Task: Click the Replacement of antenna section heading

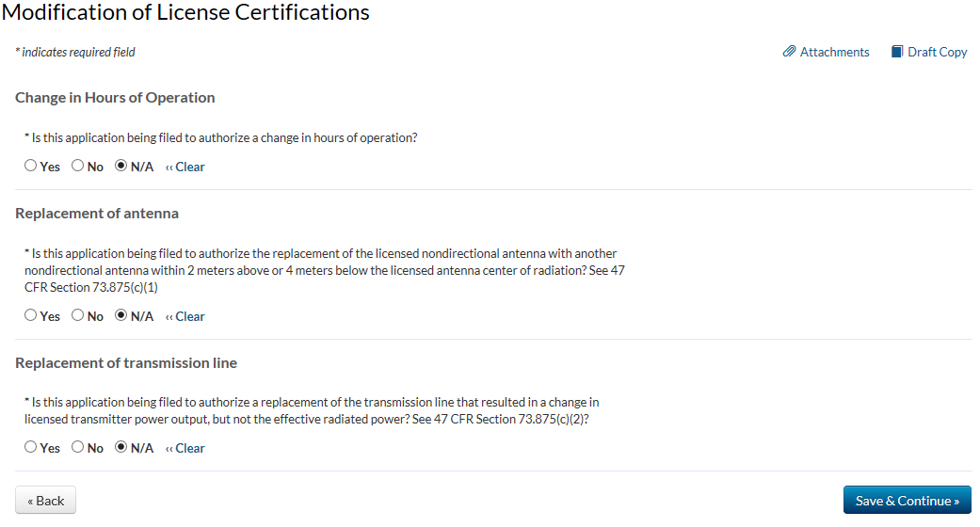Action: (x=97, y=213)
